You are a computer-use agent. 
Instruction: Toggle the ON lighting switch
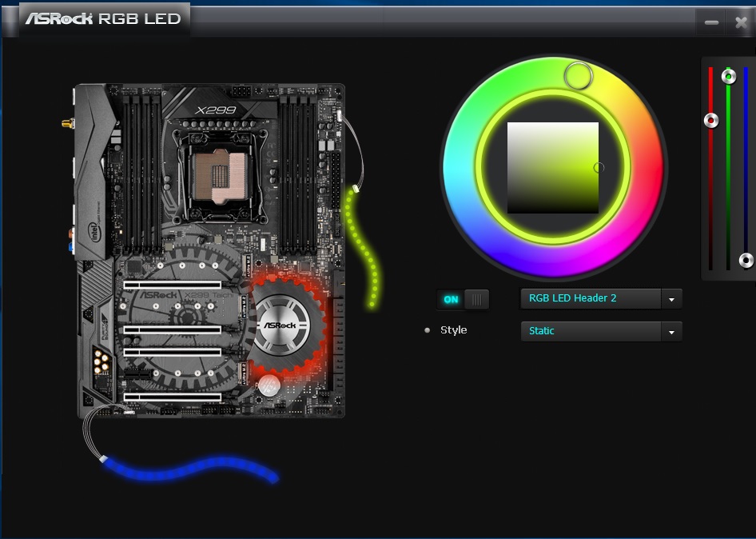point(463,300)
